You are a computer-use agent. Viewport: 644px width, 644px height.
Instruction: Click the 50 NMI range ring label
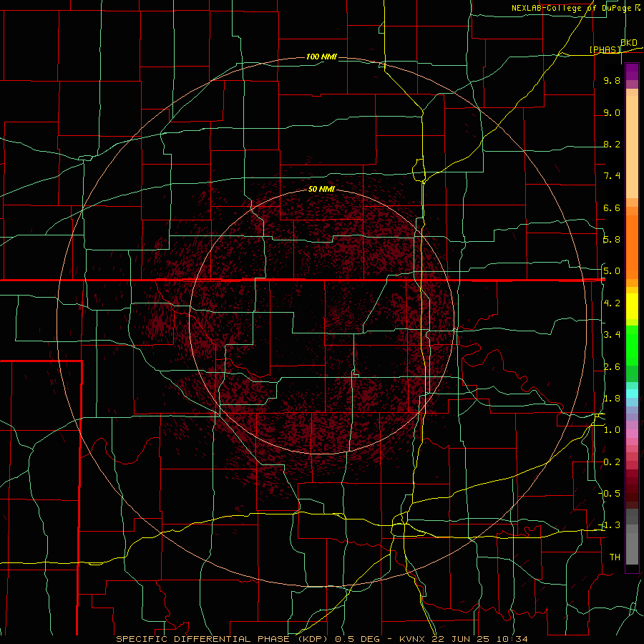click(321, 189)
